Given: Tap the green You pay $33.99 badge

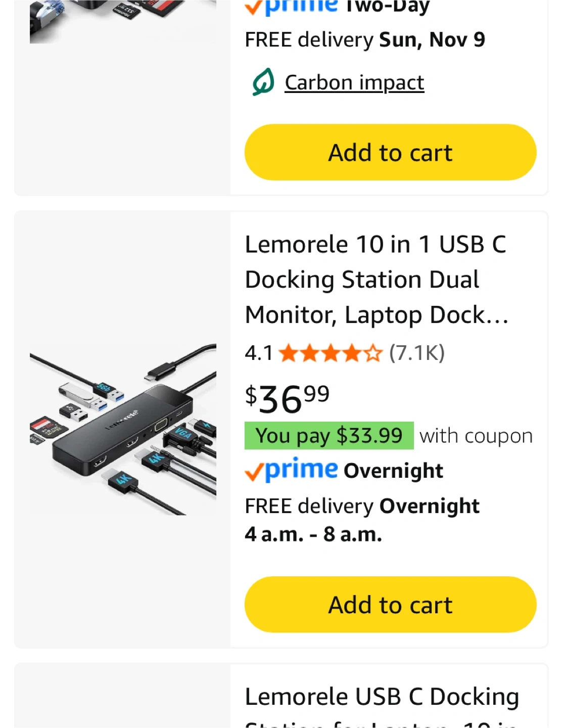Looking at the screenshot, I should [329, 435].
